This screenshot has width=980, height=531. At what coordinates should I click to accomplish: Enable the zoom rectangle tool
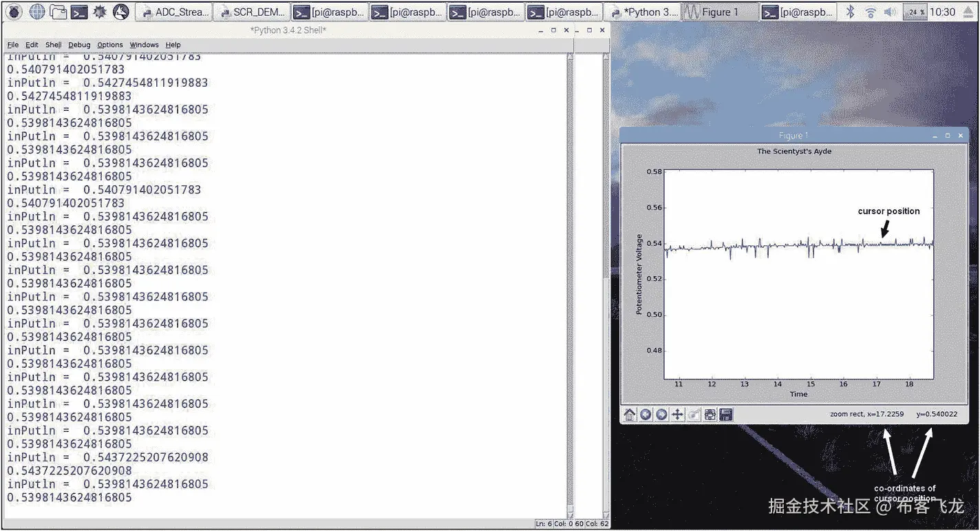pos(692,414)
